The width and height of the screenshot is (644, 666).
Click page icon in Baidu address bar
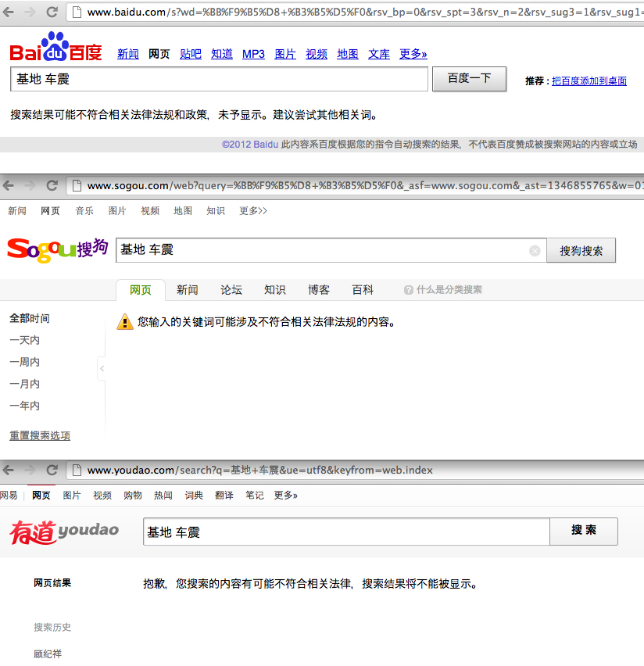pos(77,12)
